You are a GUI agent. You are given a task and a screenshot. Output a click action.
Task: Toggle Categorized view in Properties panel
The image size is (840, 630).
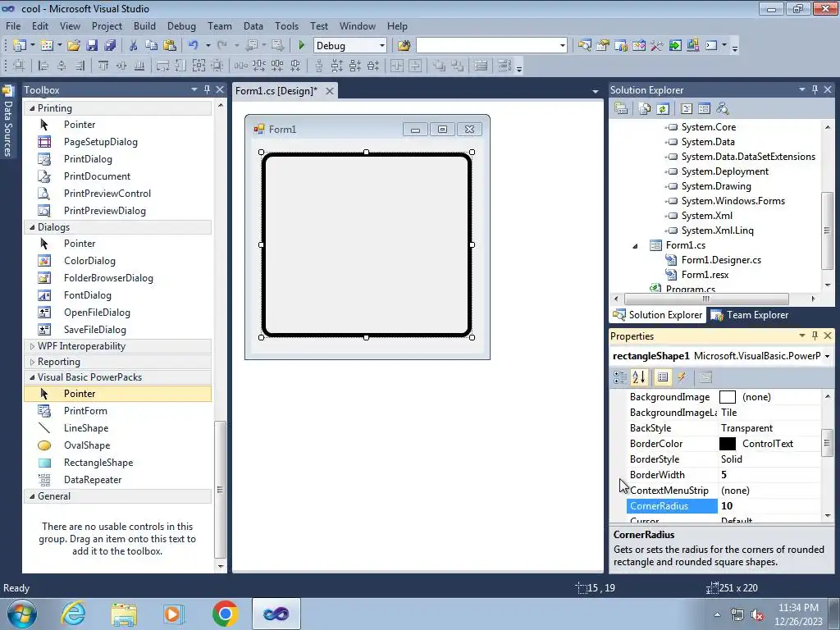(x=620, y=377)
